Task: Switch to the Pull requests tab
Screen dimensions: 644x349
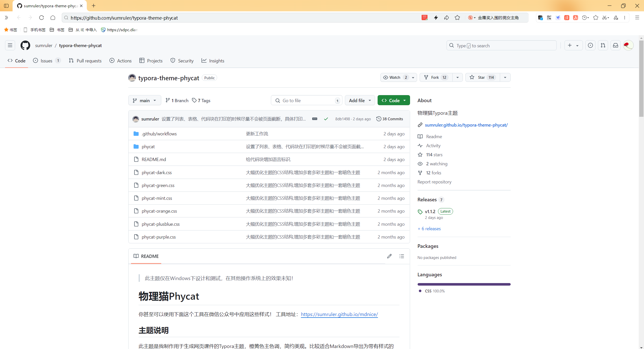Action: [x=85, y=61]
